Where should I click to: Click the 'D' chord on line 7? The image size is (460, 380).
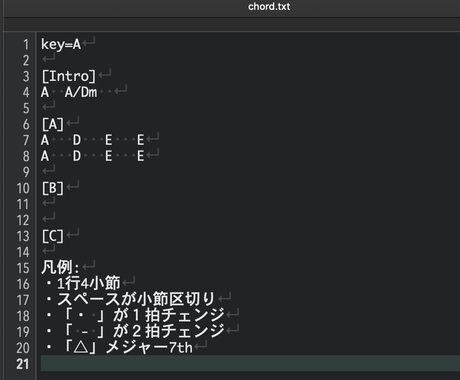(77, 140)
